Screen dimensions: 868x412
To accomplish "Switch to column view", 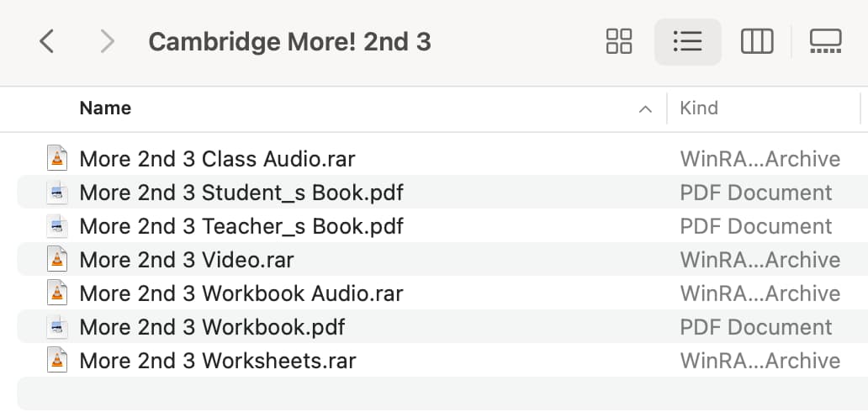I will click(x=757, y=41).
